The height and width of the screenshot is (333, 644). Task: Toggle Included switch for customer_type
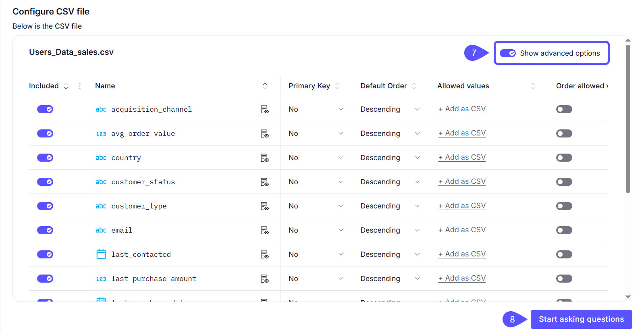click(45, 206)
